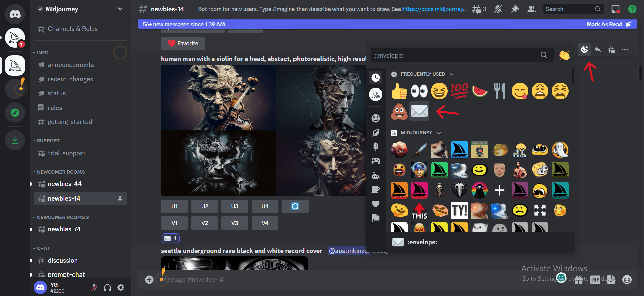Open the announcements channel

[x=70, y=65]
